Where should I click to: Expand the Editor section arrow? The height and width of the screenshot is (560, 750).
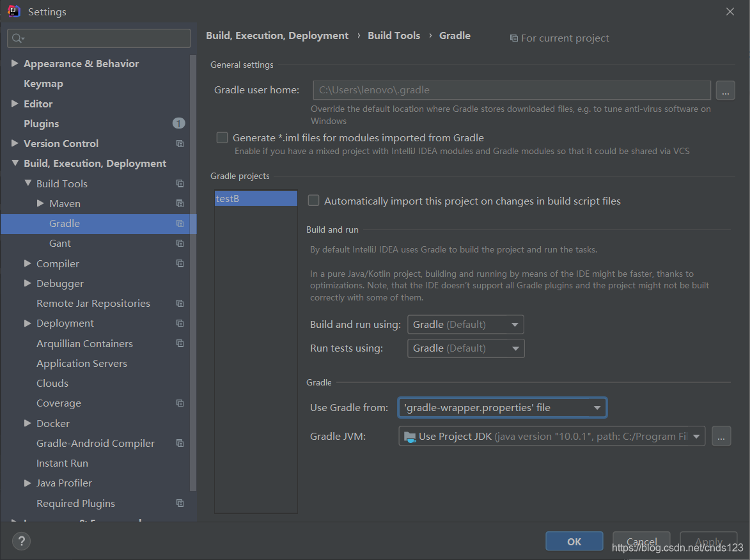pyautogui.click(x=14, y=104)
